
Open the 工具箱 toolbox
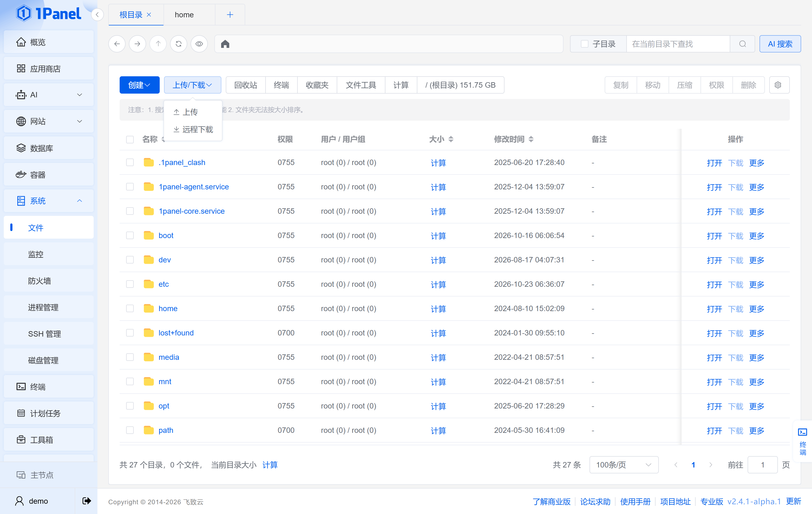48,440
